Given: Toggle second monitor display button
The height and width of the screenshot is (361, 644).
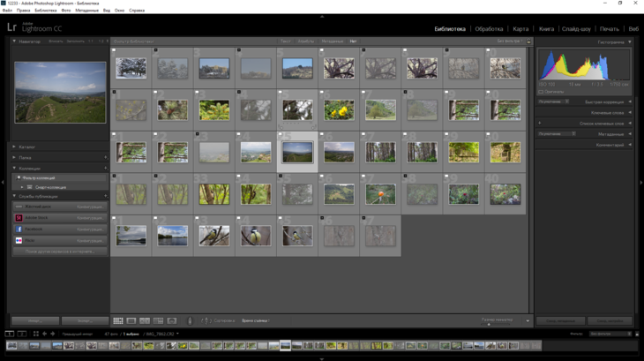Looking at the screenshot, I should coord(22,334).
